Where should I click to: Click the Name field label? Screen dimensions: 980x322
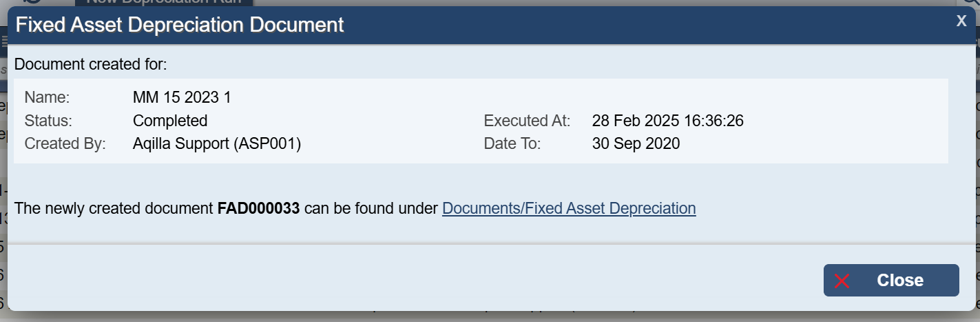(x=47, y=98)
